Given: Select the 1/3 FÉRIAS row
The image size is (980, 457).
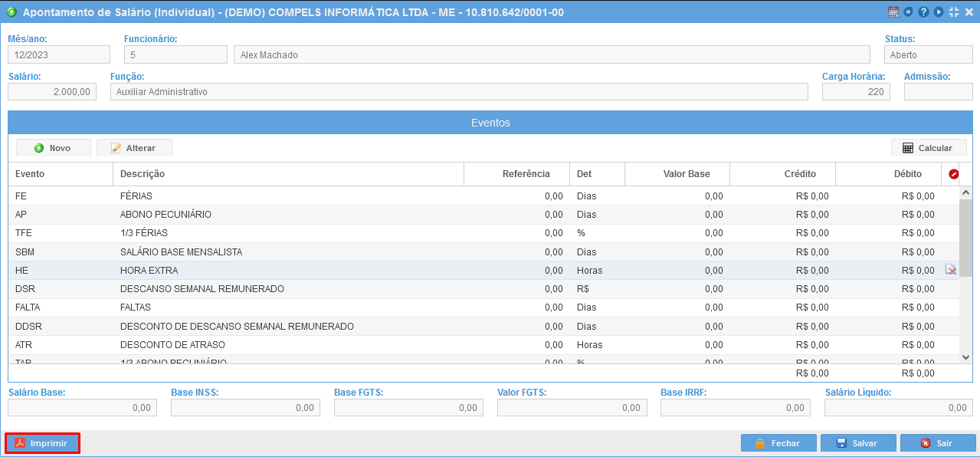Looking at the screenshot, I should (x=484, y=232).
